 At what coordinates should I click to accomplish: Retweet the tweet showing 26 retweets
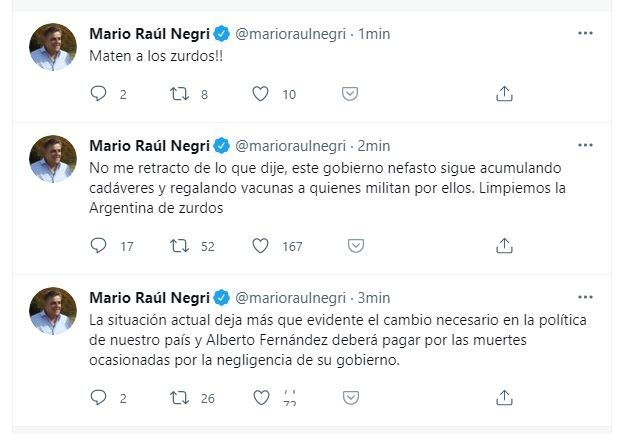[182, 398]
